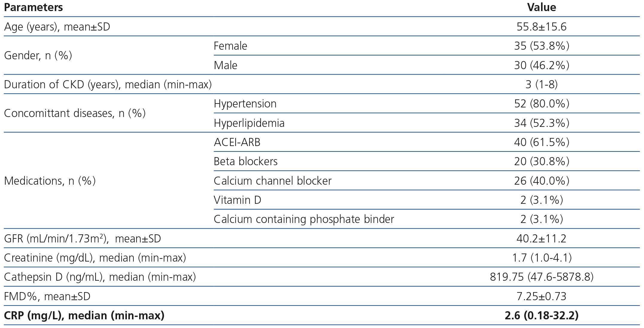Image resolution: width=644 pixels, height=328 pixels.
Task: Select the GFR value 40.2±11.2
Action: pos(541,239)
